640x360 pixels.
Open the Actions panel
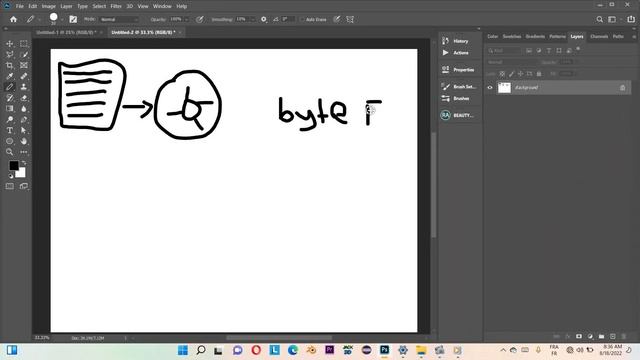(x=457, y=53)
